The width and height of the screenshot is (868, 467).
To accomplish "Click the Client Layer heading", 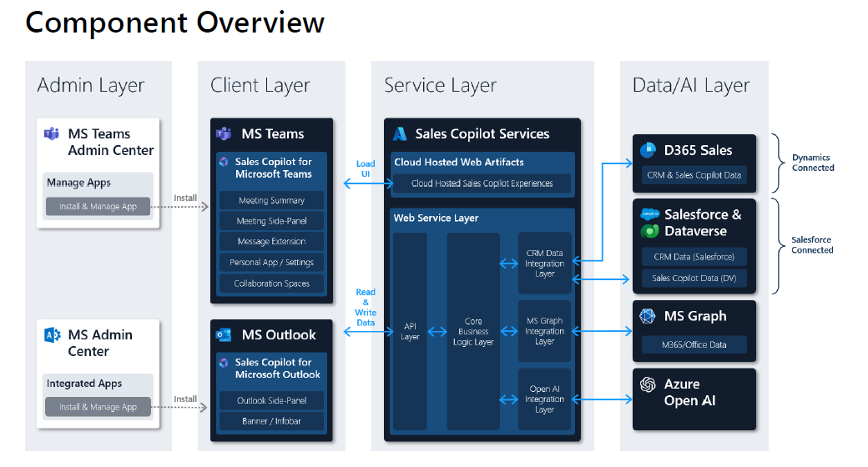I will click(x=260, y=85).
